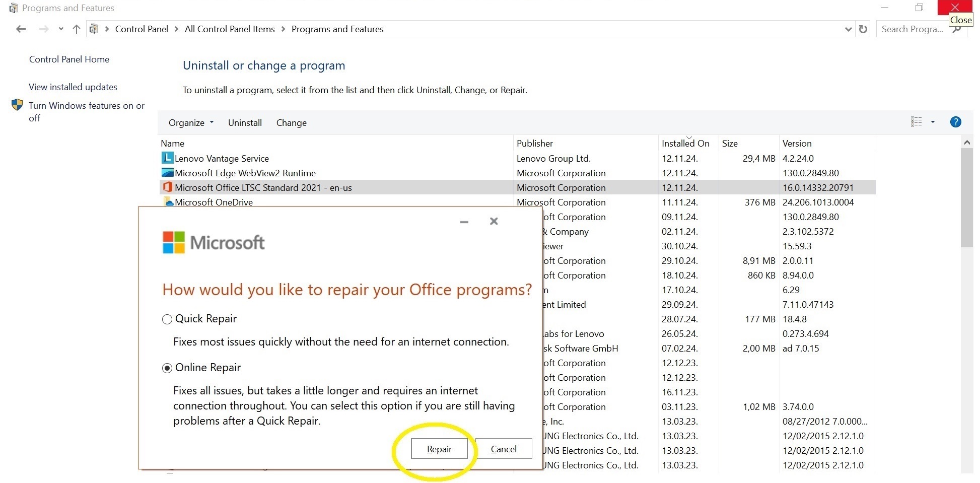This screenshot has width=980, height=483.
Task: Open more view options dropdown
Action: pos(933,122)
